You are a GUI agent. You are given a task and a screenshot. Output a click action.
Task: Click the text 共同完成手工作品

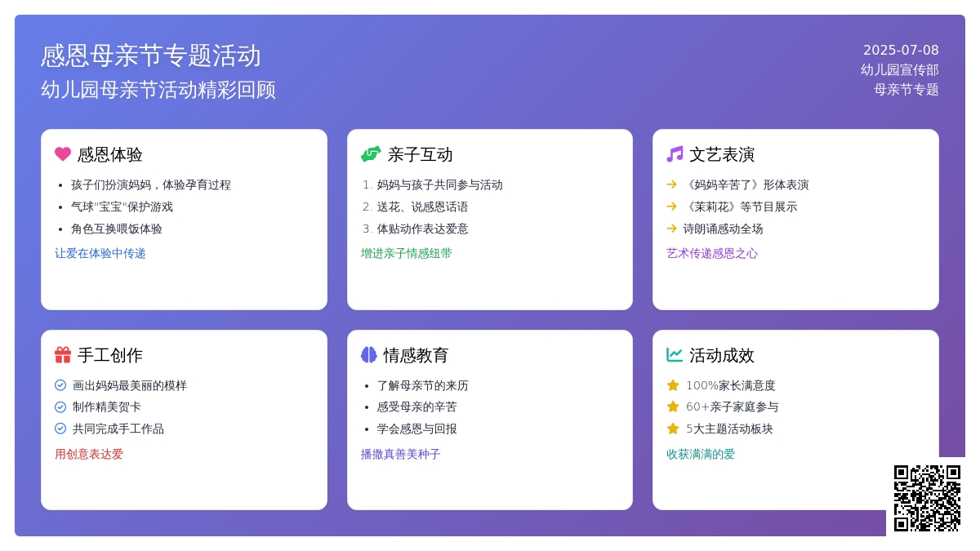click(x=118, y=429)
